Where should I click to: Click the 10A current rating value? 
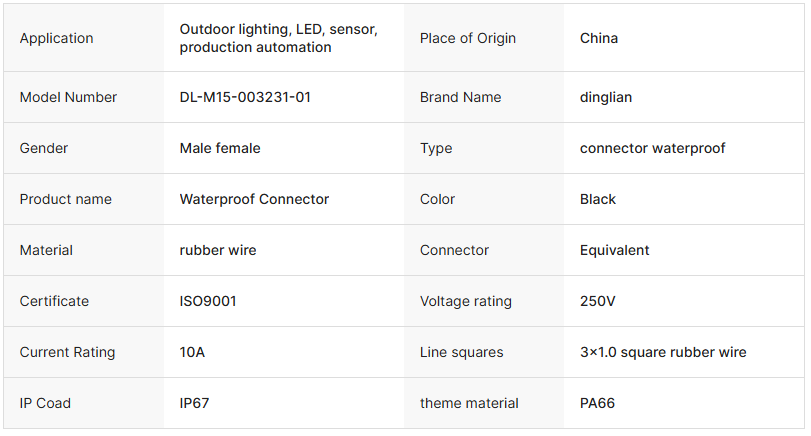192,352
